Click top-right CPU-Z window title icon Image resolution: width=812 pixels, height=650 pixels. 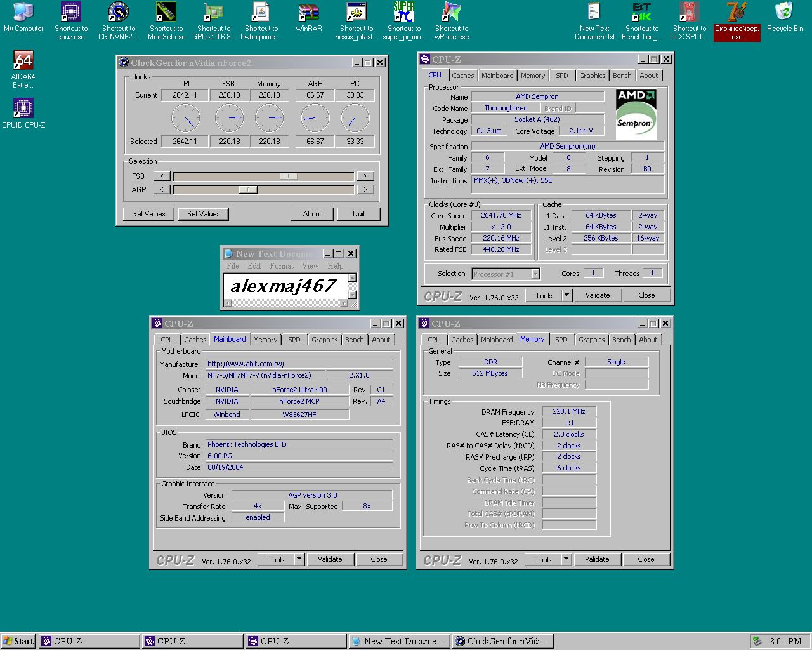(x=425, y=60)
